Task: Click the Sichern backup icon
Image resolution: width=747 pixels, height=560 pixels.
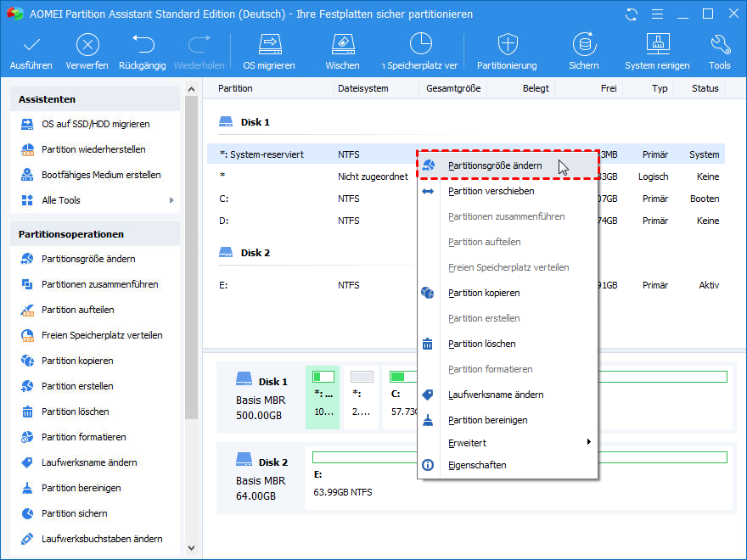Action: (x=584, y=44)
